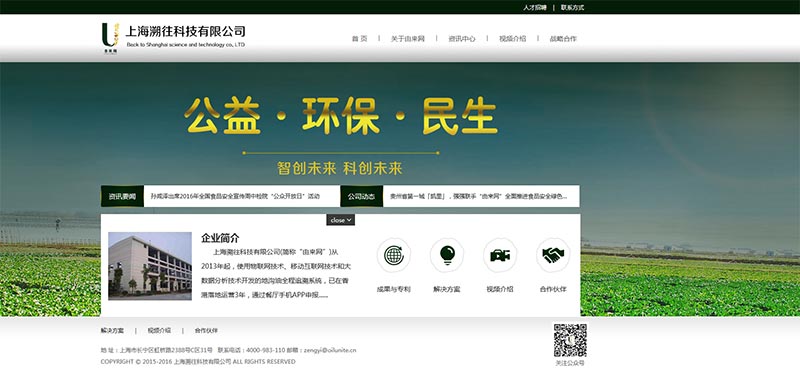The width and height of the screenshot is (800, 379).
Task: Open the 关于由来网 menu item
Action: click(x=408, y=39)
